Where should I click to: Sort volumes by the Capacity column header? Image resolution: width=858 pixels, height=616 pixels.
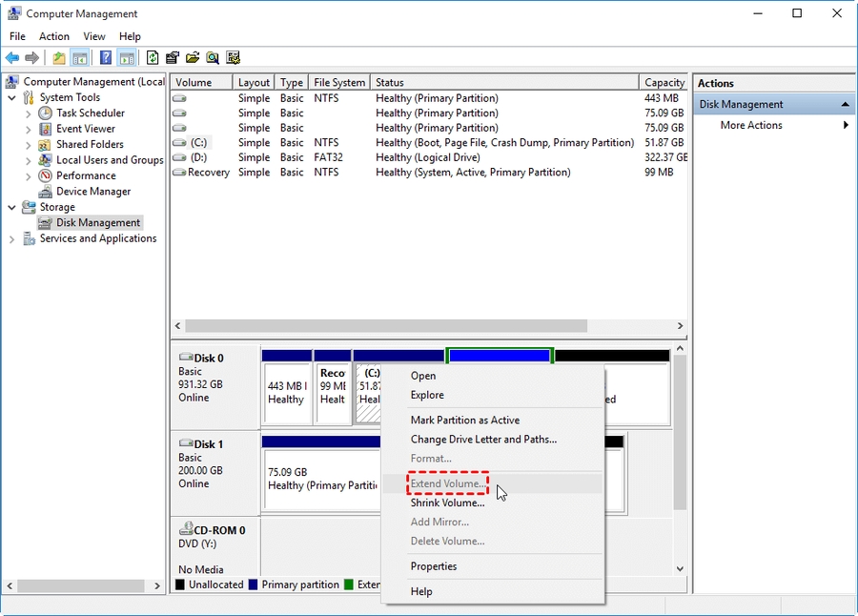click(664, 81)
